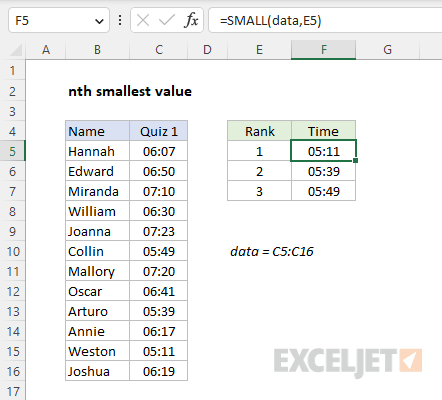Select the cell containing Oscar

pos(97,291)
